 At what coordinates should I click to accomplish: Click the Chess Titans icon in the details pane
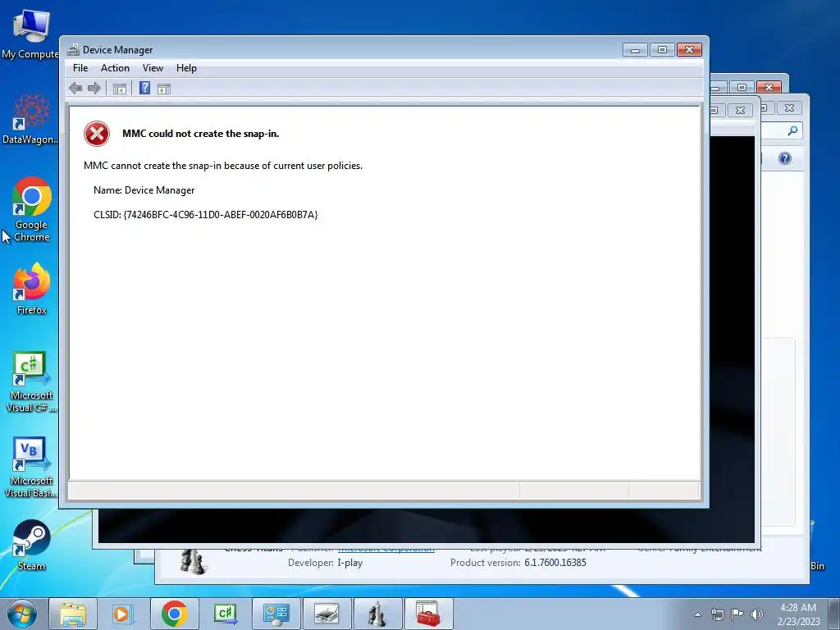[192, 561]
